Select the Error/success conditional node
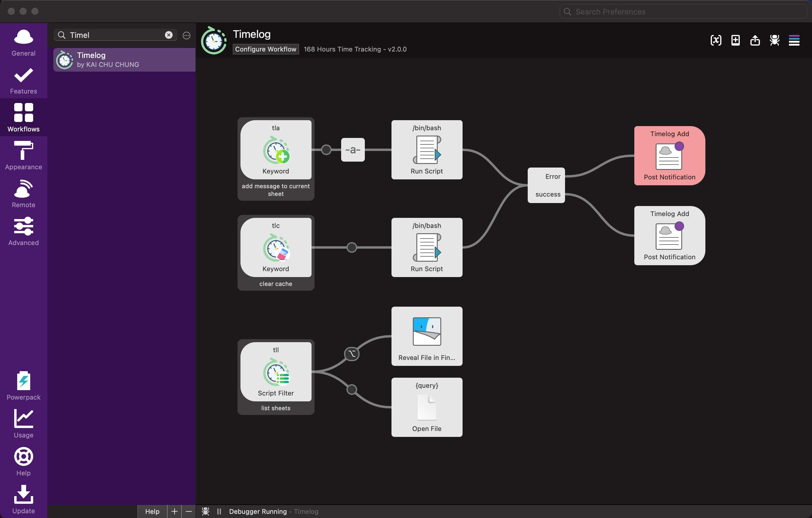The image size is (812, 518). [546, 185]
